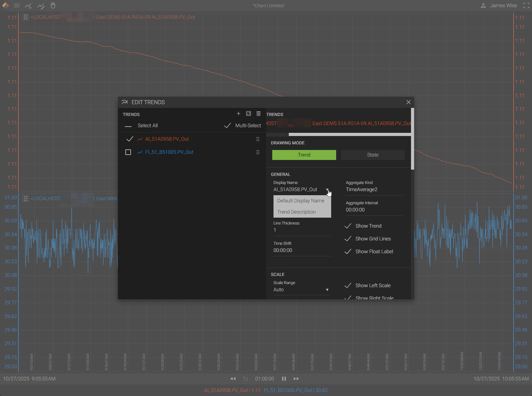Click the fast rewind playback icon
Viewport: 532px width, 396px height.
coord(233,379)
